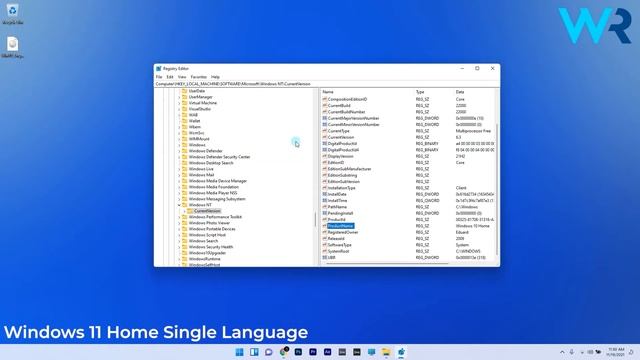640x360 pixels.
Task: Open the Chat taskbar icon
Action: 269,352
